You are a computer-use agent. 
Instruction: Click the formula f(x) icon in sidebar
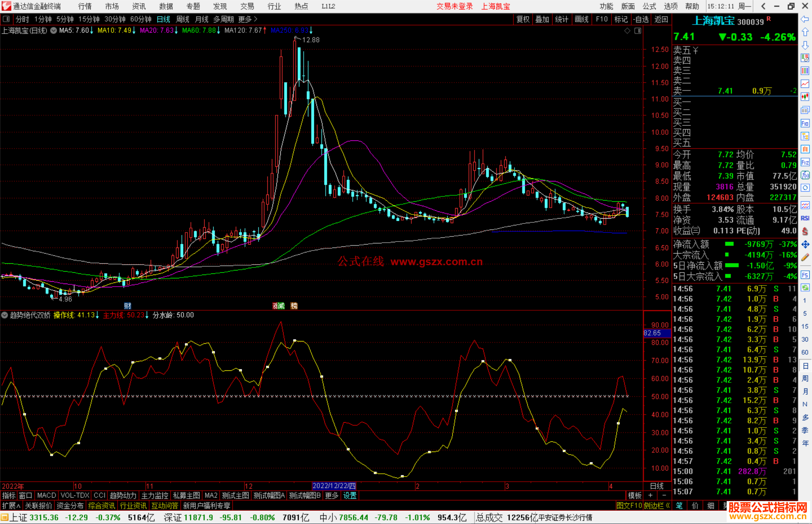pos(805,175)
